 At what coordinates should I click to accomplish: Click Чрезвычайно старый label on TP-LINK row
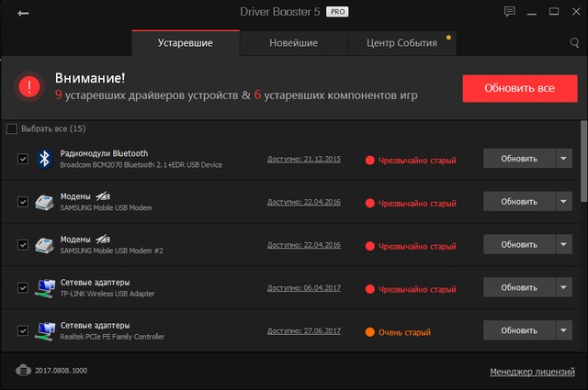[x=417, y=290]
